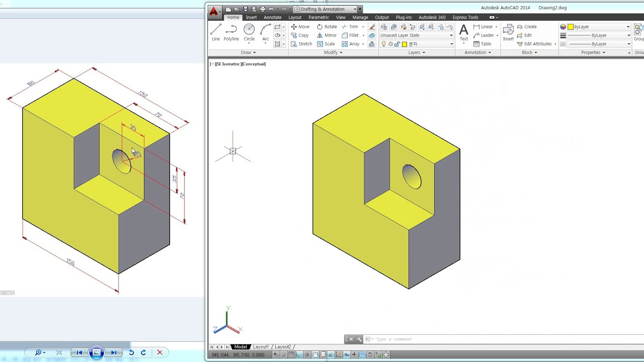
Task: Click the viewport visual style label Conceptual
Action: [254, 64]
